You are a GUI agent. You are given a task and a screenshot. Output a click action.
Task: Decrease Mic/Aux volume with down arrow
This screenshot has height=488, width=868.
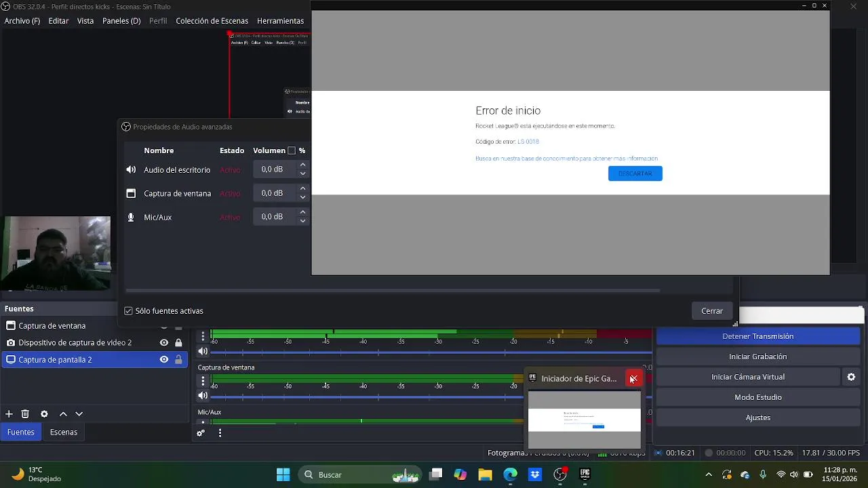point(302,221)
